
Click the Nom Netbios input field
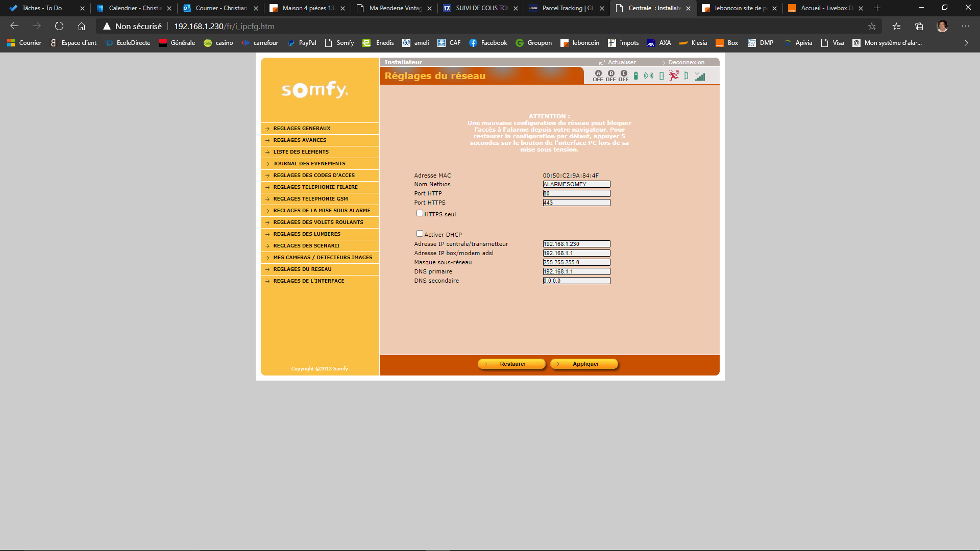tap(576, 185)
